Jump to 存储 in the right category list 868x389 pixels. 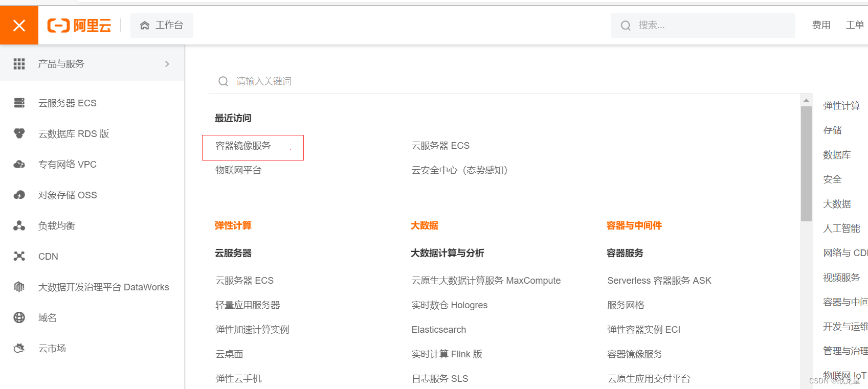coord(832,130)
